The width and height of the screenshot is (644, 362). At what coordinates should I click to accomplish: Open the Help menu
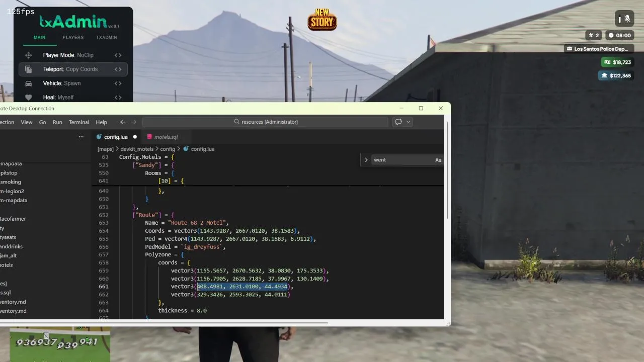102,122
